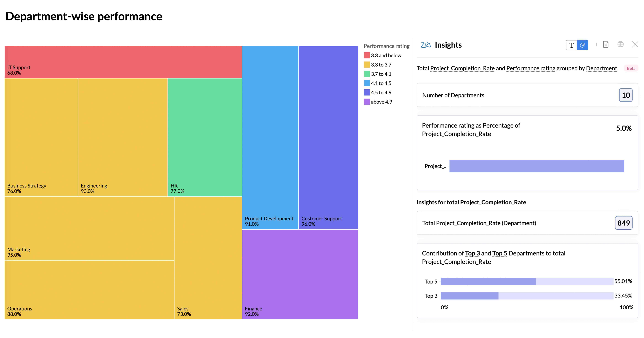Click the Top 3 contribution bar
The image size is (644, 338).
pos(470,296)
